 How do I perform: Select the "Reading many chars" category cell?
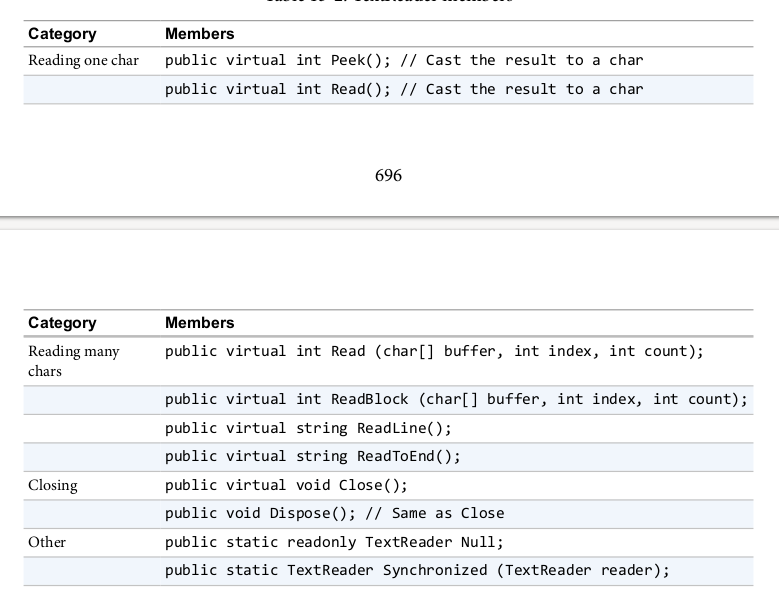(x=73, y=361)
